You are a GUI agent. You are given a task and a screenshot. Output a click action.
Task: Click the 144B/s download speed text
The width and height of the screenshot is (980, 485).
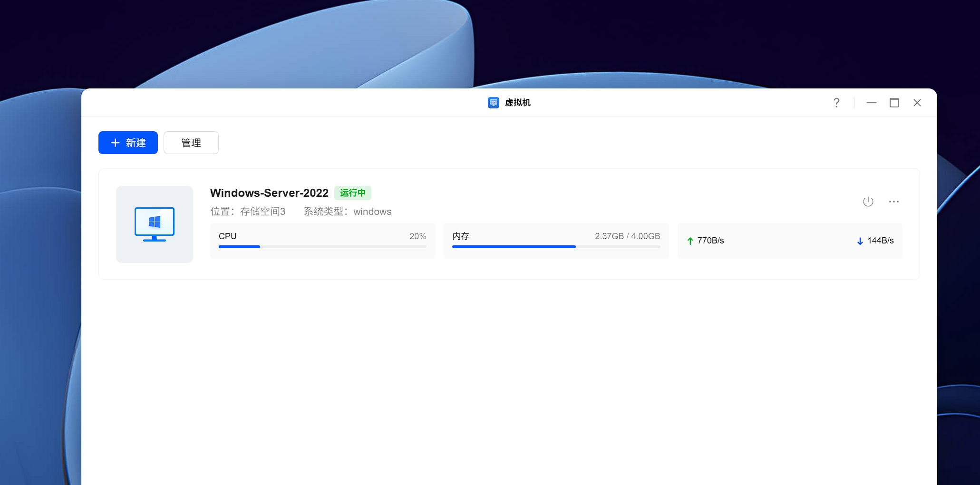881,241
